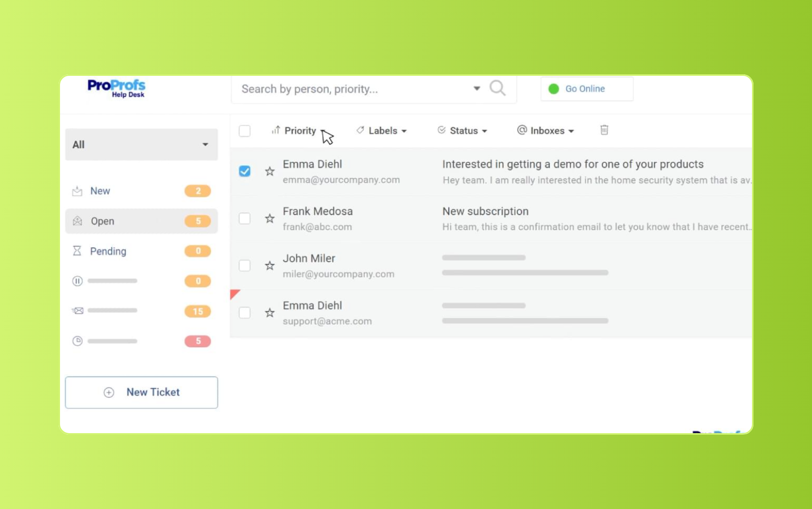Toggle the select-all tickets checkbox

click(x=245, y=131)
